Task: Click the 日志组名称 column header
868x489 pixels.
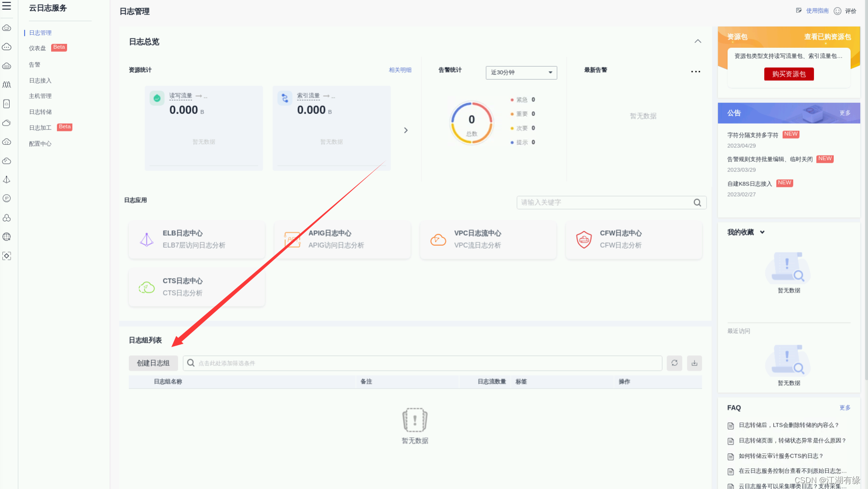Action: pos(168,382)
